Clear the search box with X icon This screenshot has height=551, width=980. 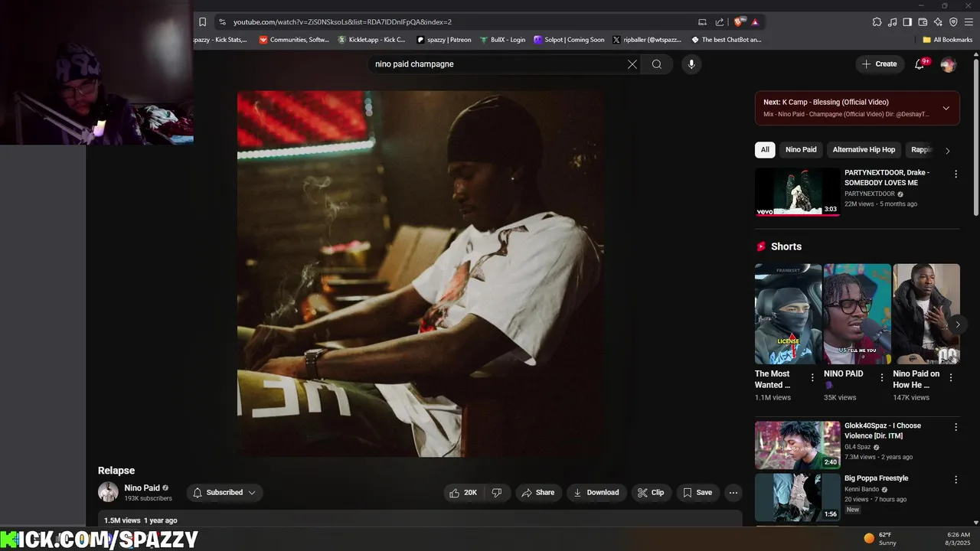pos(632,64)
